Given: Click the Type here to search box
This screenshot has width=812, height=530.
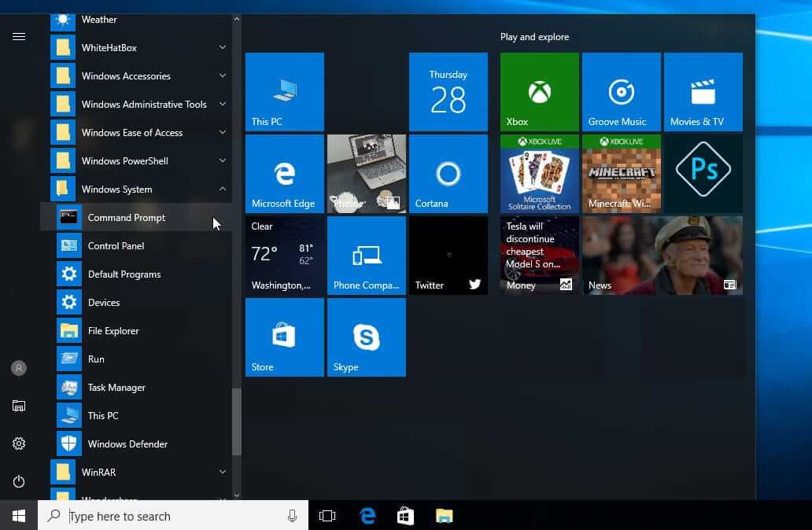Looking at the screenshot, I should pyautogui.click(x=173, y=516).
